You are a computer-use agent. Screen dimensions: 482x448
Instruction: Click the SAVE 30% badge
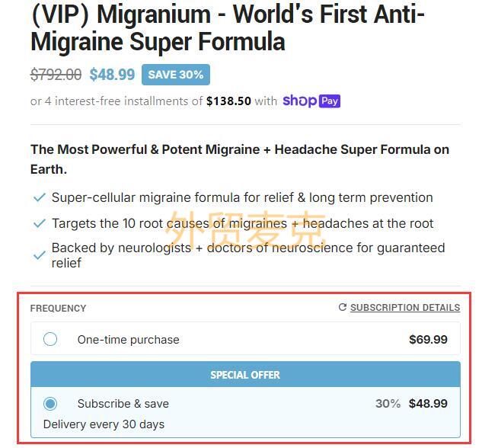176,75
